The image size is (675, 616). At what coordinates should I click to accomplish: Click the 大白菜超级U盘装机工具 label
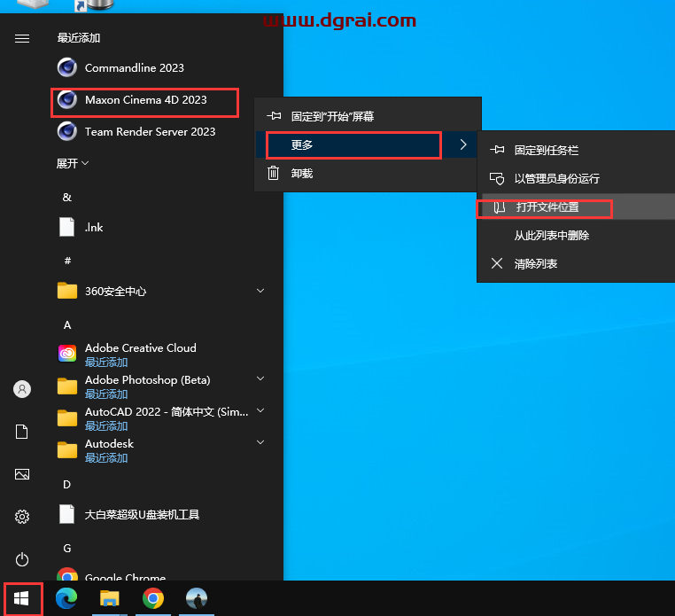[142, 514]
